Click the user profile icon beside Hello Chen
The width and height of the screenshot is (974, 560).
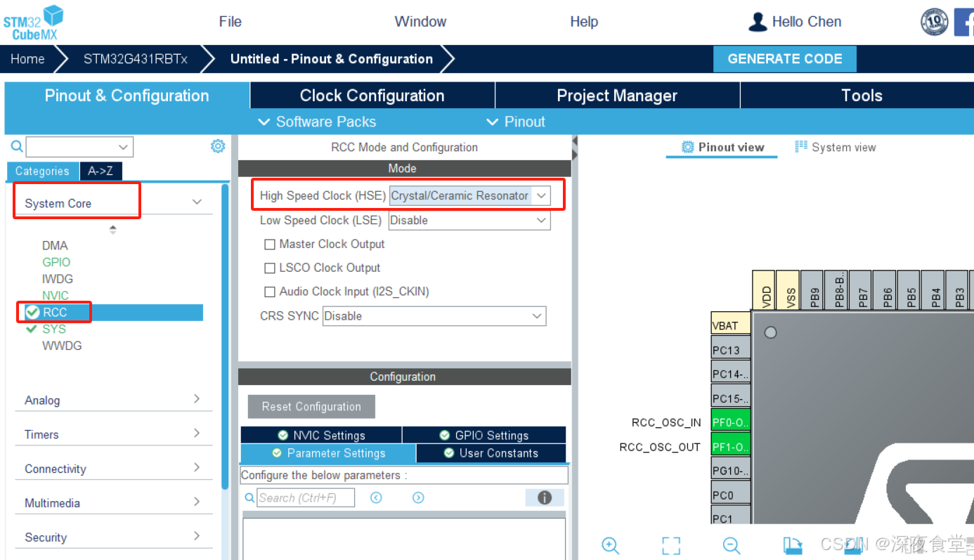pyautogui.click(x=758, y=22)
